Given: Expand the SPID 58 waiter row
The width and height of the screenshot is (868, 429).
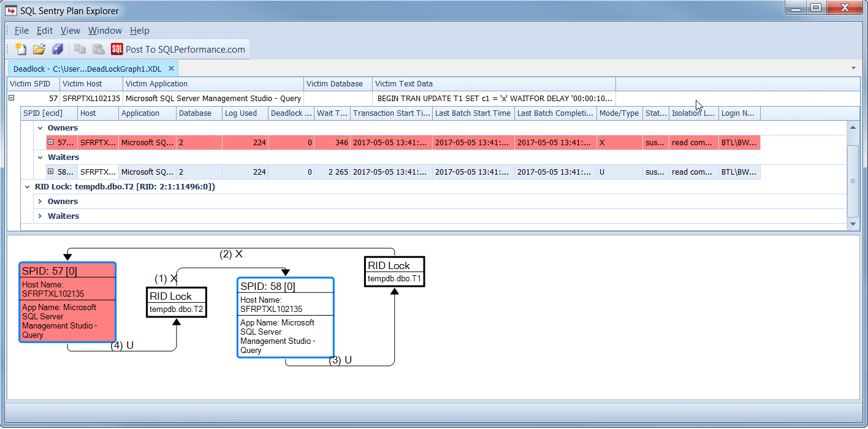Looking at the screenshot, I should click(51, 172).
